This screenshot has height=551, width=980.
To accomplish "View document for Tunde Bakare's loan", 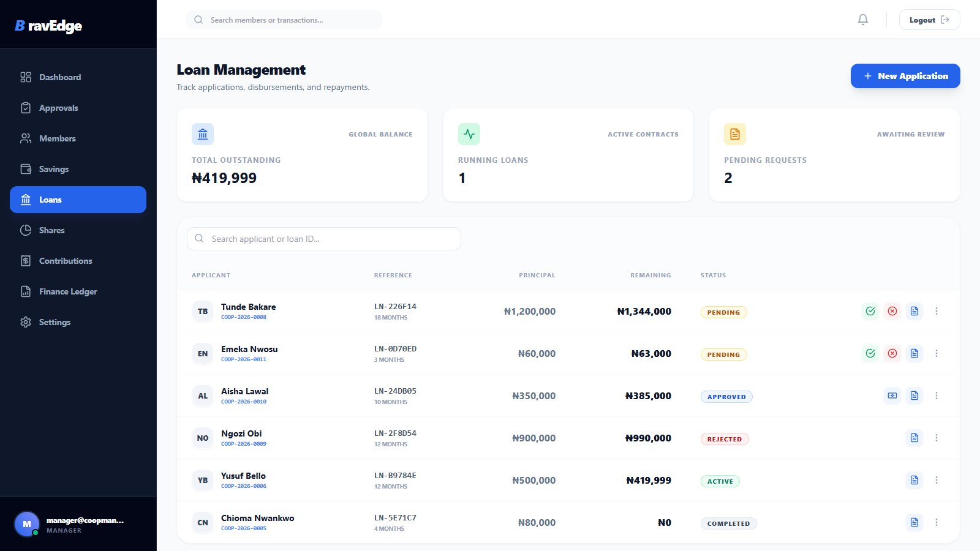I will 914,311.
